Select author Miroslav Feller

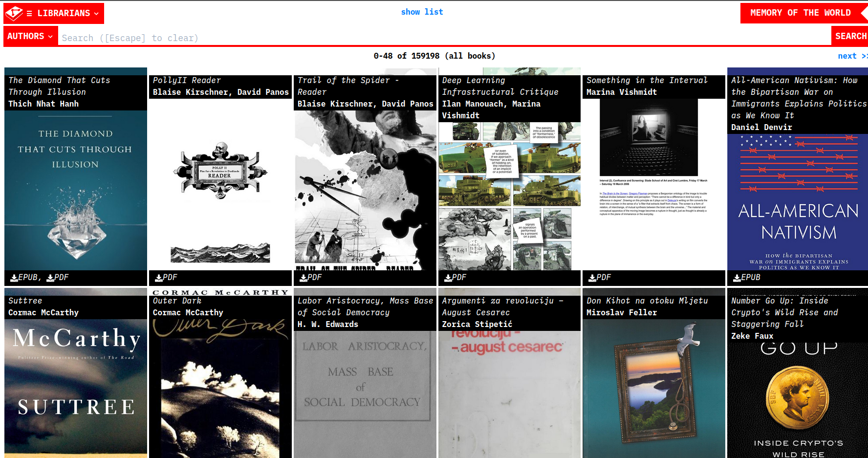[x=622, y=312]
